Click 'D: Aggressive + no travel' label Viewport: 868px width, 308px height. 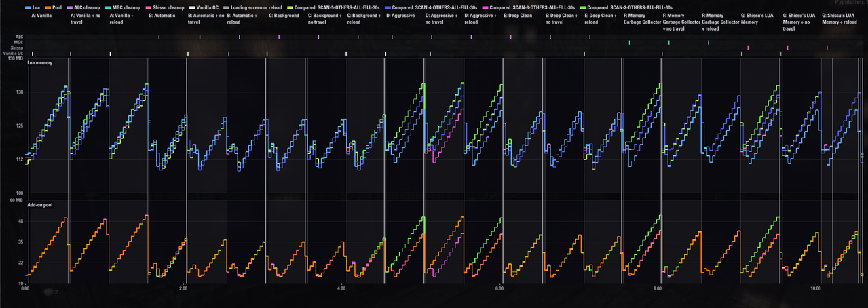point(442,18)
